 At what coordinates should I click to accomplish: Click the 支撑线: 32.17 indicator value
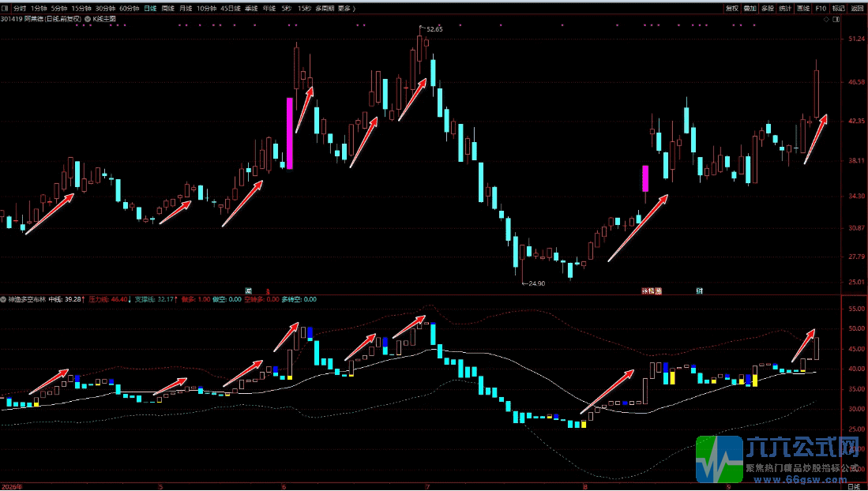(x=155, y=299)
